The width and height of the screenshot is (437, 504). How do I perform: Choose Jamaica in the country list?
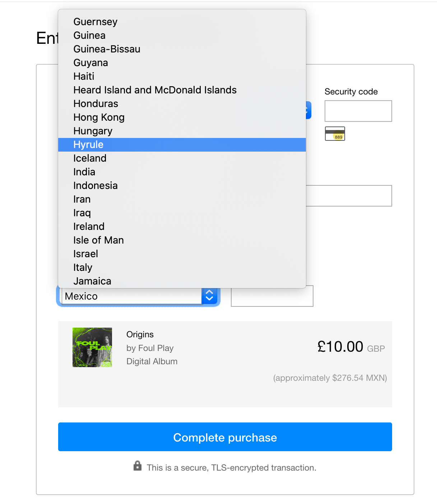coord(182,281)
